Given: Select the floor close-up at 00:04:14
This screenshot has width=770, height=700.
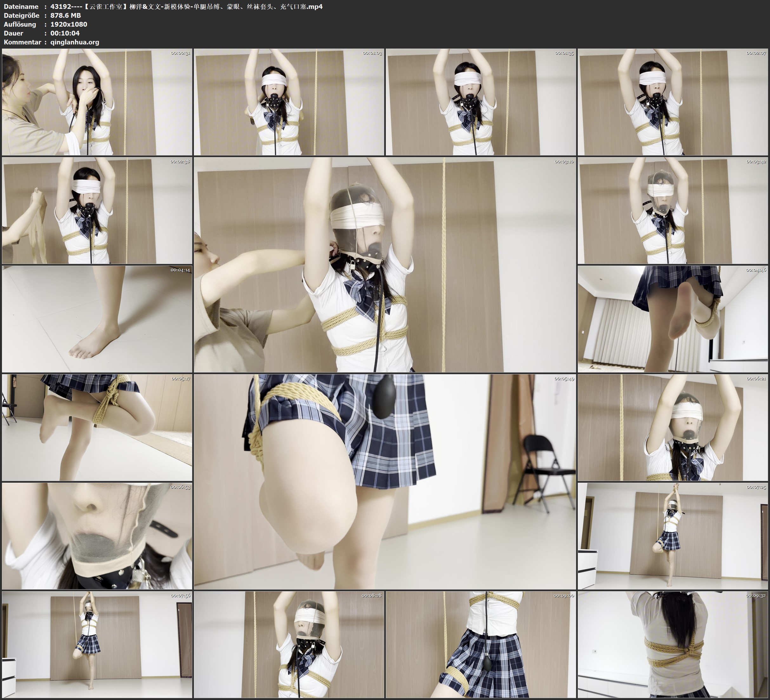Looking at the screenshot, I should (97, 319).
